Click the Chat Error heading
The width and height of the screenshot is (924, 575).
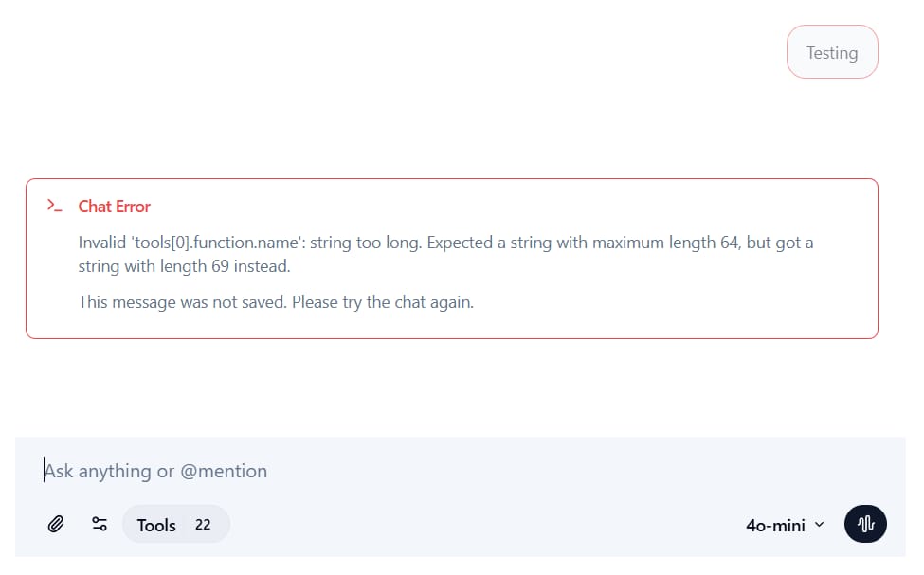(114, 207)
